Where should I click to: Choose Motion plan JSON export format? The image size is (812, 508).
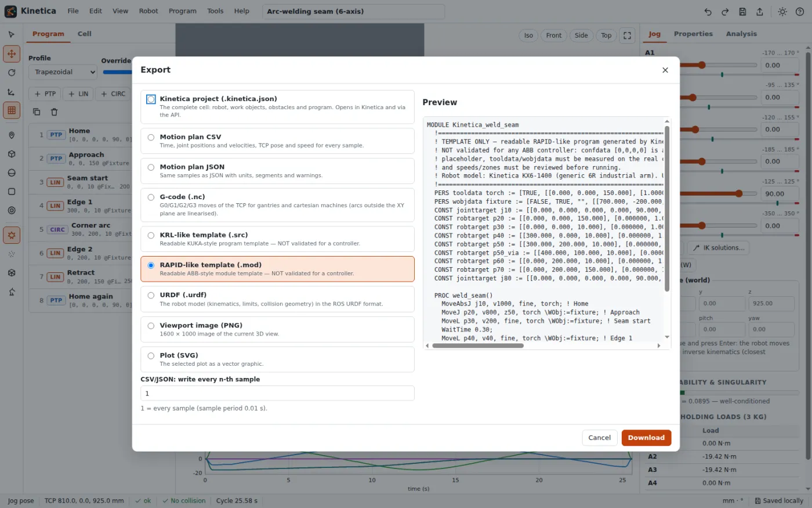(277, 171)
